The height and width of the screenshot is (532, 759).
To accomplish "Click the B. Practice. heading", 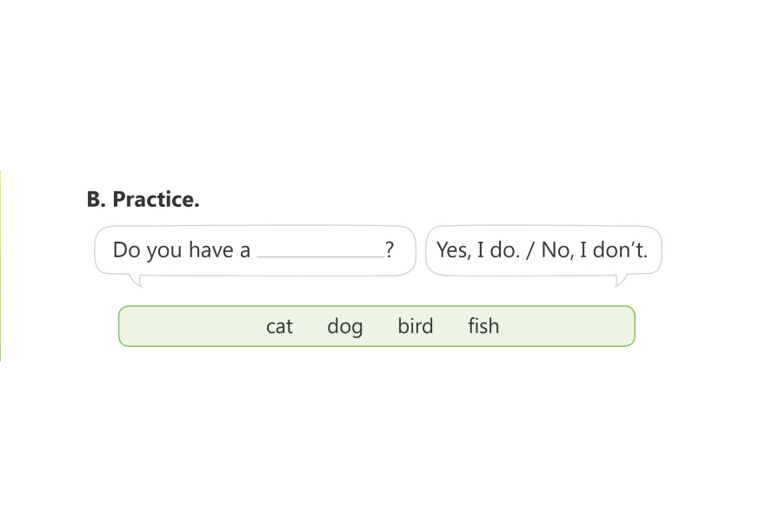I will (143, 200).
